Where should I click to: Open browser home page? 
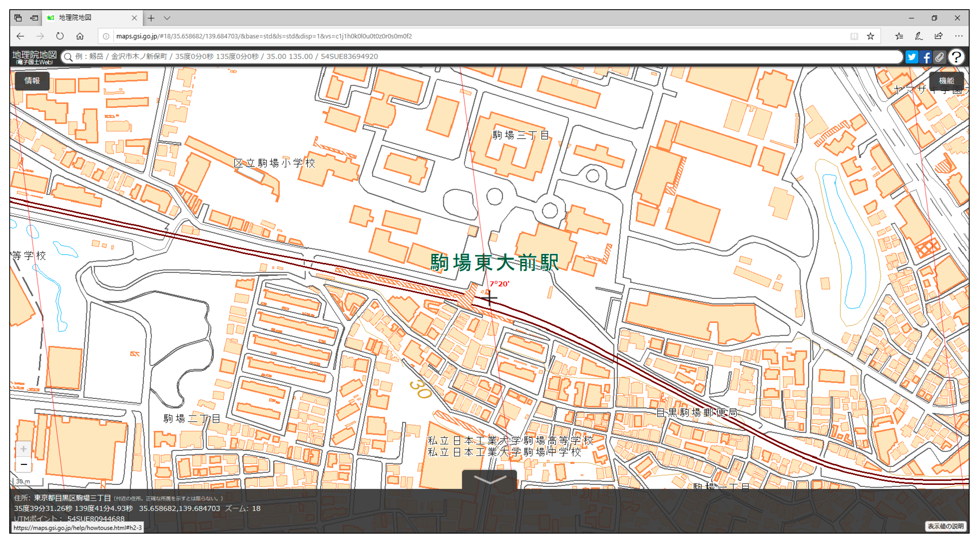click(80, 36)
